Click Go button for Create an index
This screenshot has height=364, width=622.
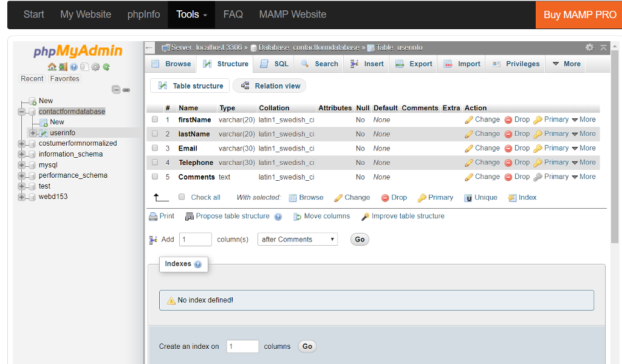click(307, 346)
